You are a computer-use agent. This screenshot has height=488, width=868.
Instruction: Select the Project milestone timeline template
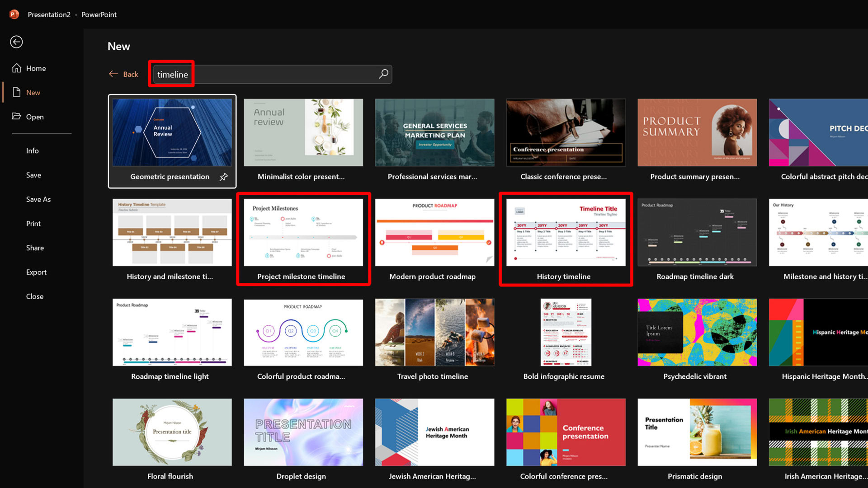[x=303, y=233]
